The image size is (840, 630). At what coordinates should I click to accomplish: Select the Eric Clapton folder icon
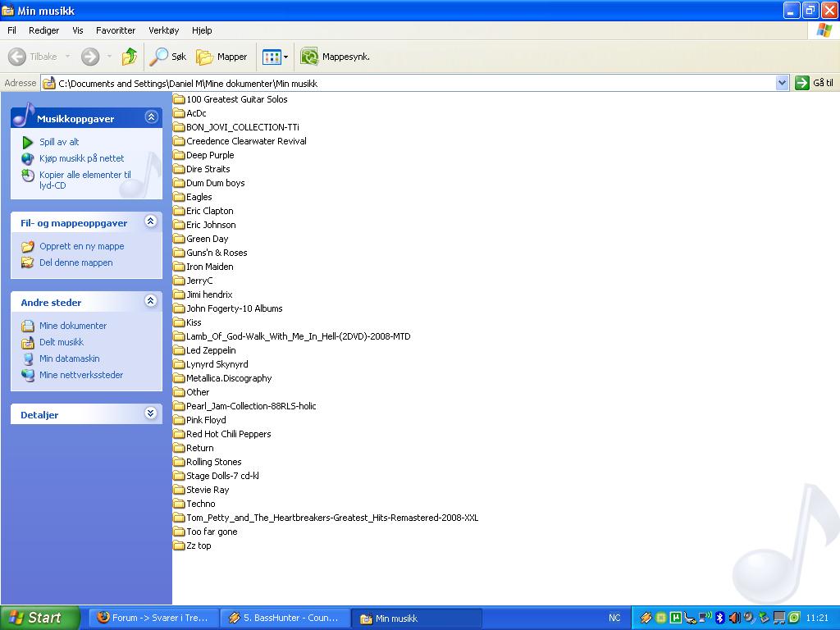coord(179,211)
